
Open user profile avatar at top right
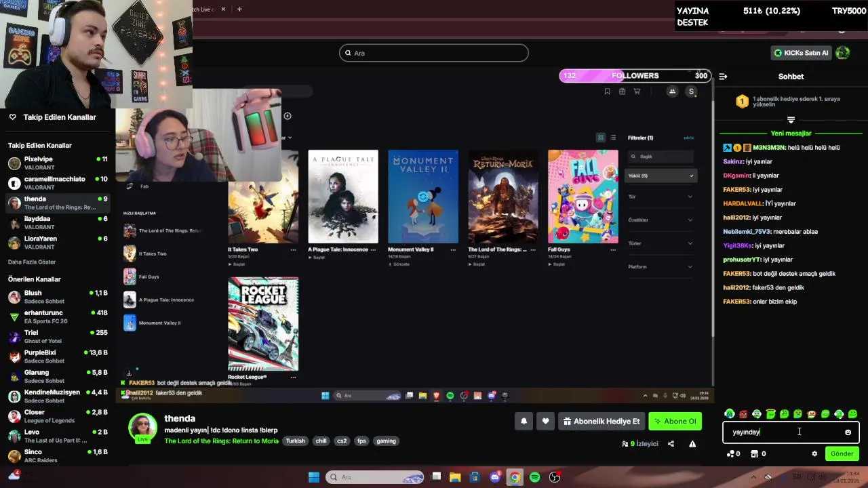[843, 53]
